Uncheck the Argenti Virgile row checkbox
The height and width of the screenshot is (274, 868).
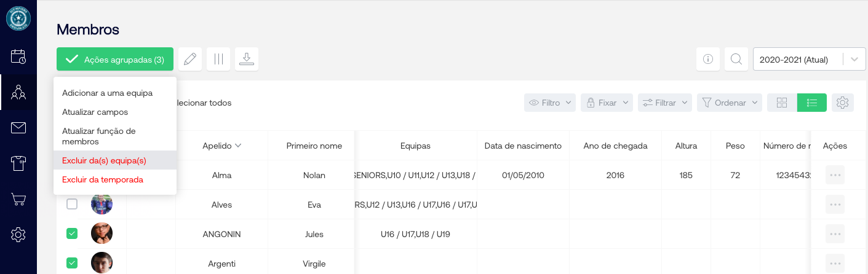tap(72, 263)
